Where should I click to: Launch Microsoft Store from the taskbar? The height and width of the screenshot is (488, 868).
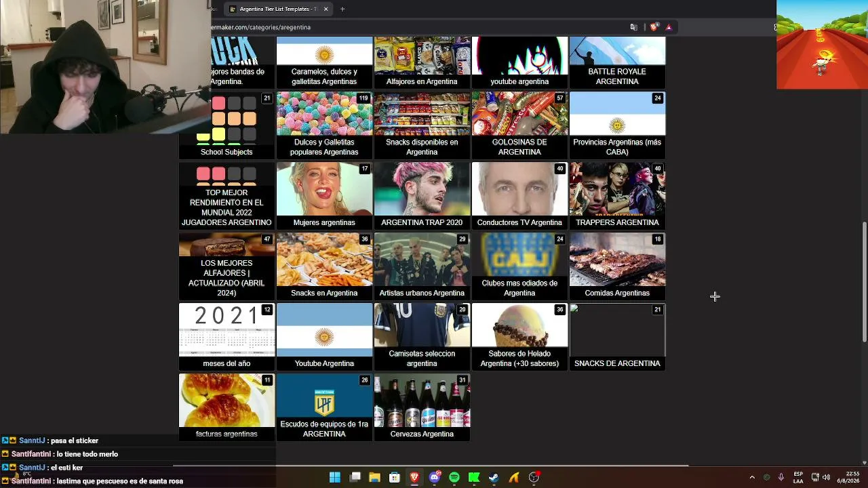pos(394,477)
